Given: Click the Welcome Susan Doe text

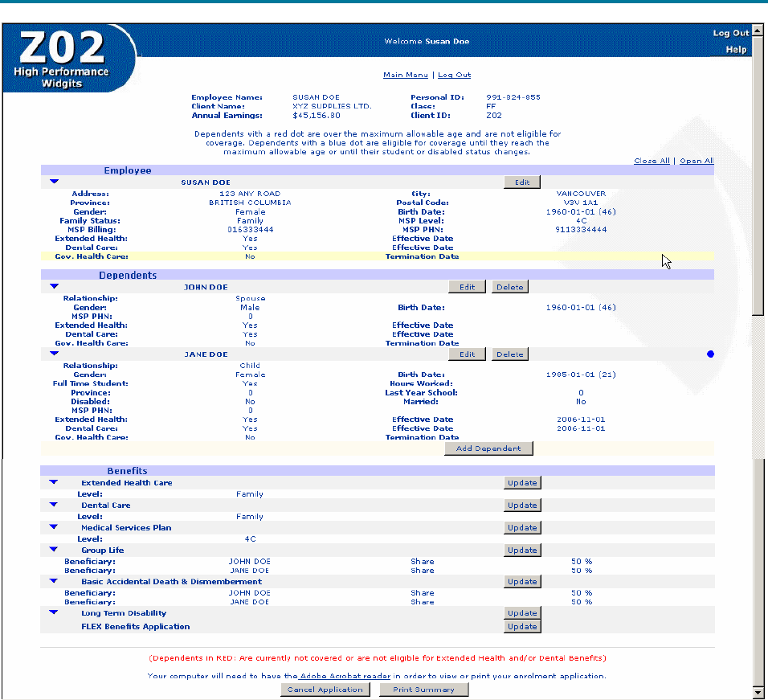Looking at the screenshot, I should (x=427, y=41).
